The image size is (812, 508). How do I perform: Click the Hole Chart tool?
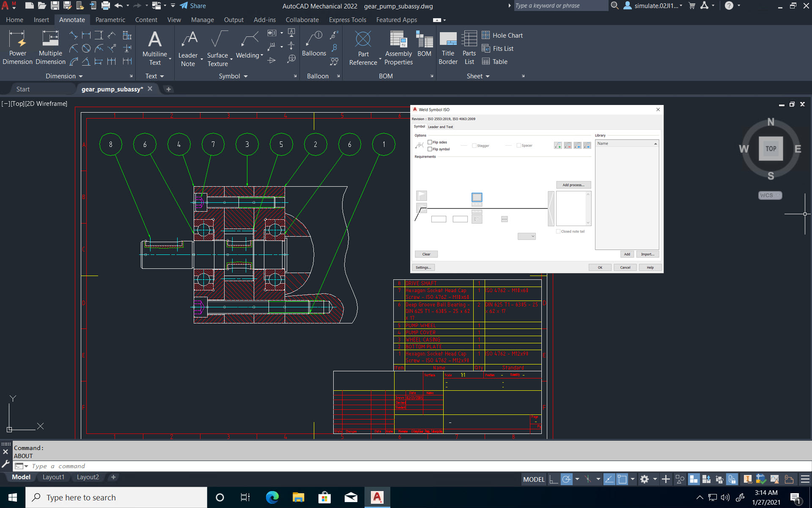pyautogui.click(x=502, y=36)
